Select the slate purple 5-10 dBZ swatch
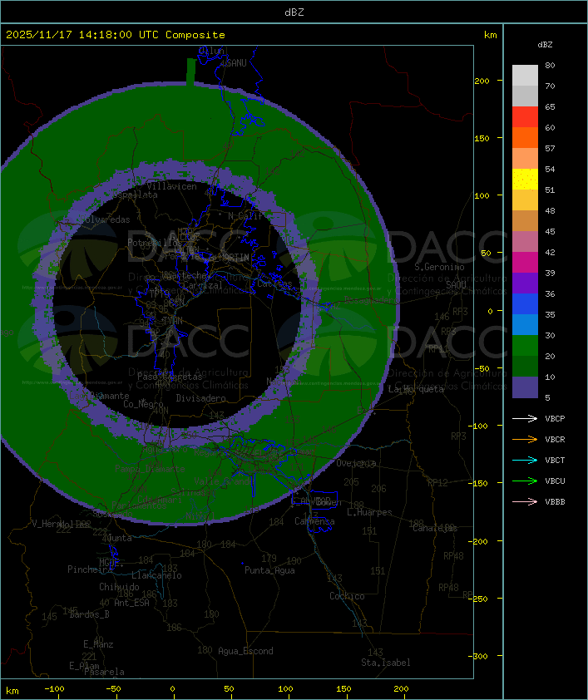Screen dimensions: 588x700 [x=525, y=387]
